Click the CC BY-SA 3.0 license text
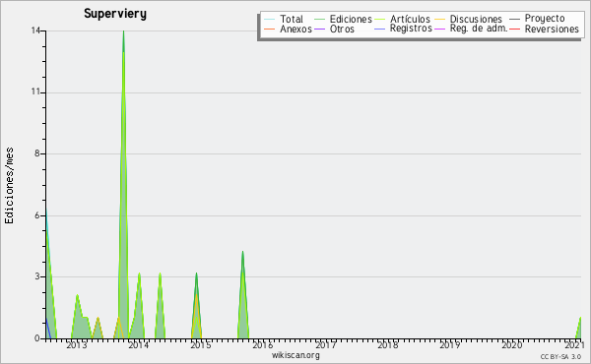 560,357
